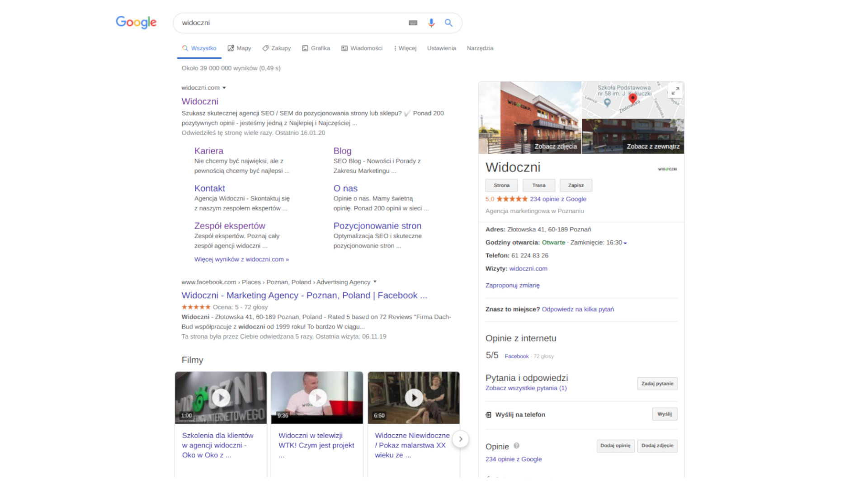The image size is (868, 488).
Task: Select the Wszystko tab
Action: (199, 48)
